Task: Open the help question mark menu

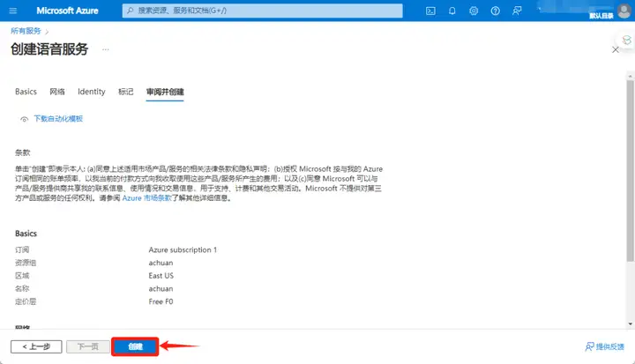Action: coord(495,11)
